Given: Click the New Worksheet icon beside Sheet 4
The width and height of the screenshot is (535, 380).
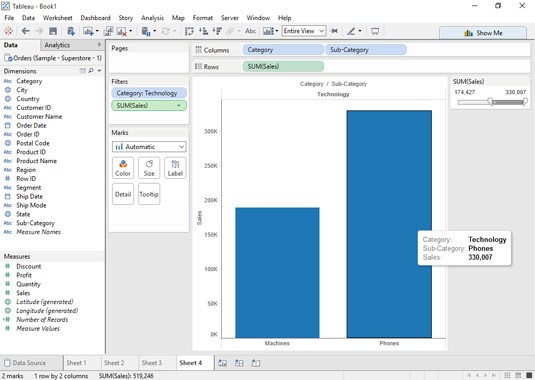Looking at the screenshot, I should [x=222, y=363].
